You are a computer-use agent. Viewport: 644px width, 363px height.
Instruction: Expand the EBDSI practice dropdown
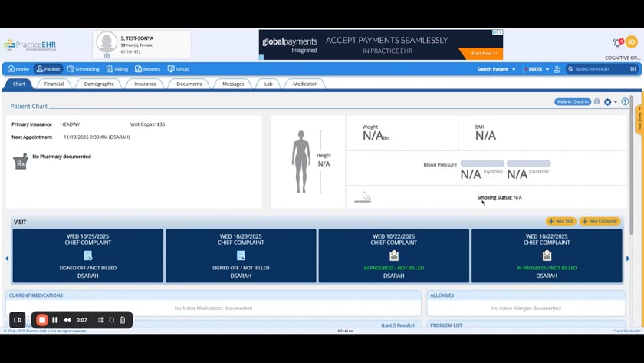pyautogui.click(x=537, y=69)
